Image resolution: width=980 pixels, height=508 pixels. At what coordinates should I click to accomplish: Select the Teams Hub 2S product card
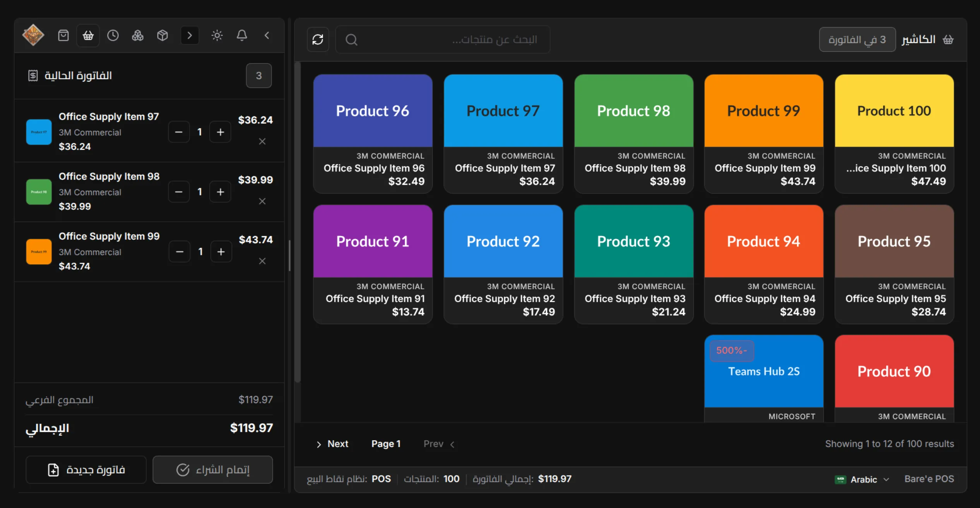pyautogui.click(x=764, y=378)
